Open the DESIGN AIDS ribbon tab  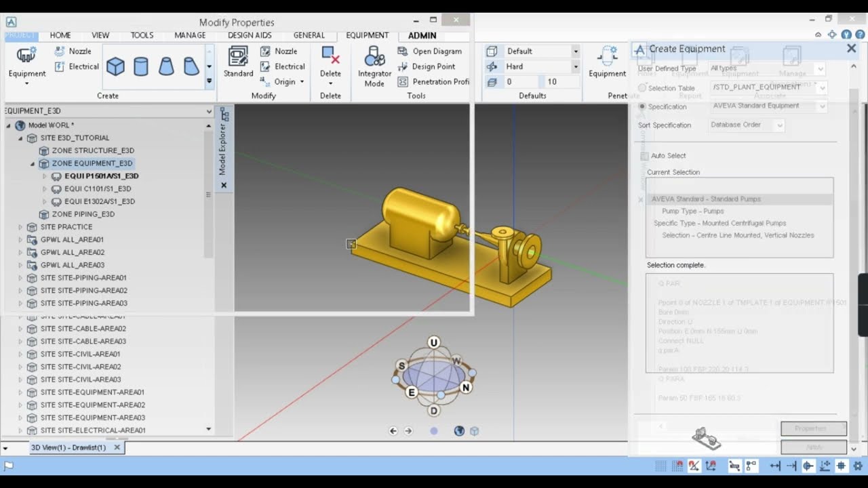pos(250,35)
